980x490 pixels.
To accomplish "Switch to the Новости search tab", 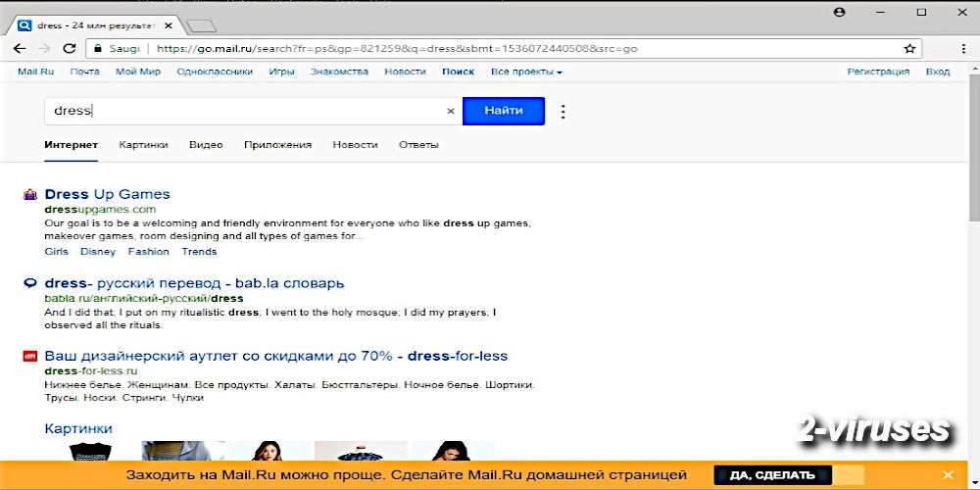I will coord(355,145).
